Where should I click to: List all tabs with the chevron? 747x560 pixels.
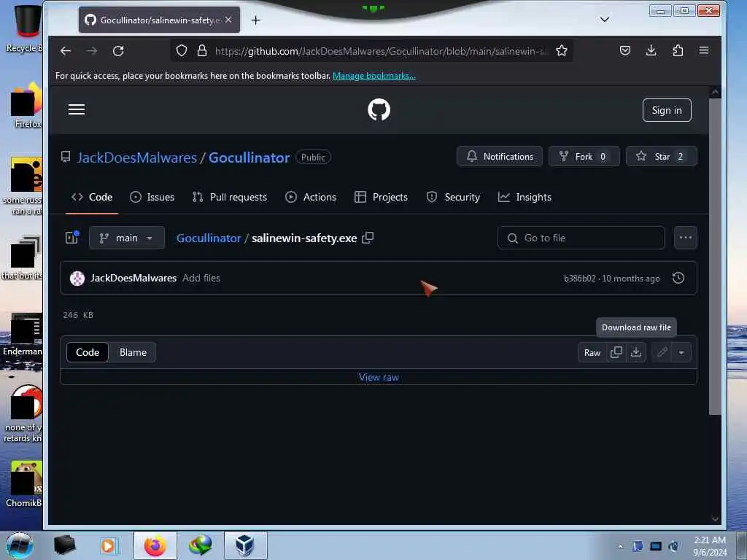click(x=605, y=20)
